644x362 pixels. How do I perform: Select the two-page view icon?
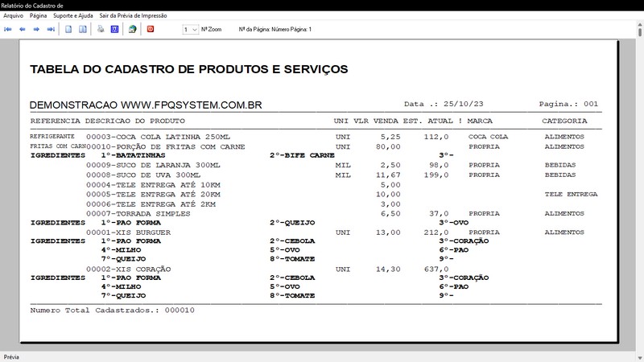83,29
